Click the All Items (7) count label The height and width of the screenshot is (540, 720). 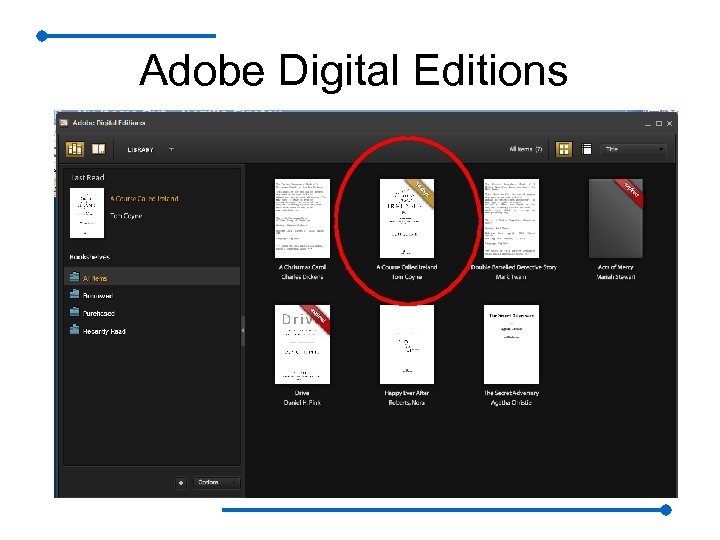coord(526,149)
